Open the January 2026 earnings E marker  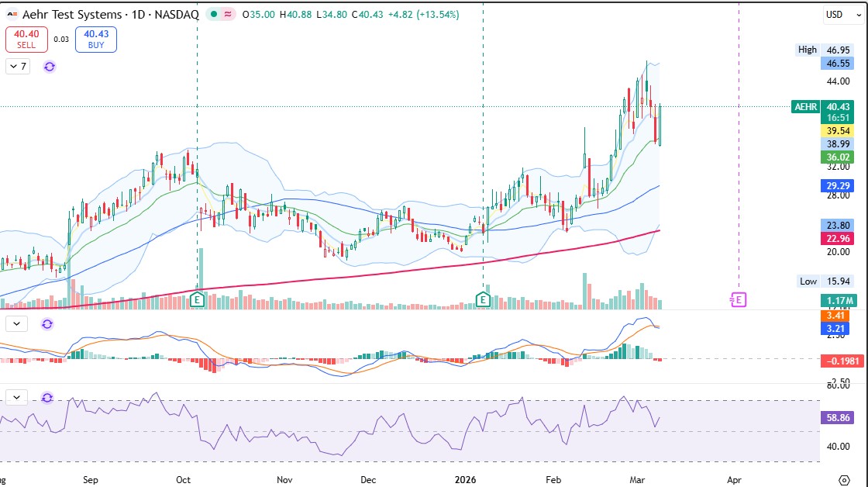coord(484,300)
